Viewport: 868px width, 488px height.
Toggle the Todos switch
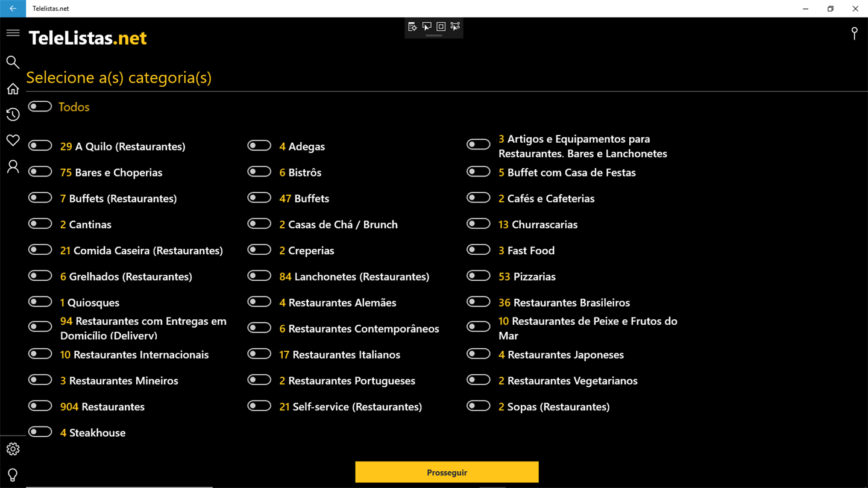point(40,107)
